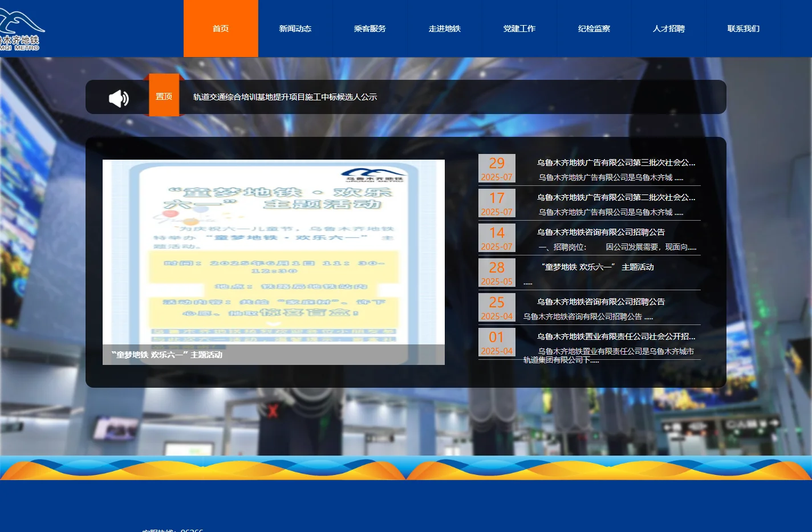Screen dimensions: 812x532
Task: Click the 01 2025-04 date badge
Action: [x=497, y=342]
